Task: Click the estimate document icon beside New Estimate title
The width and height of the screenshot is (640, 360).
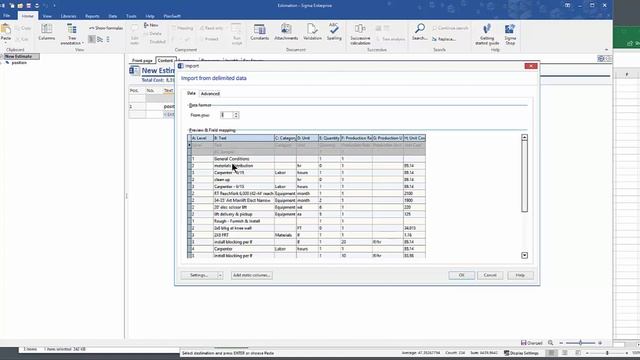Action: click(x=134, y=71)
